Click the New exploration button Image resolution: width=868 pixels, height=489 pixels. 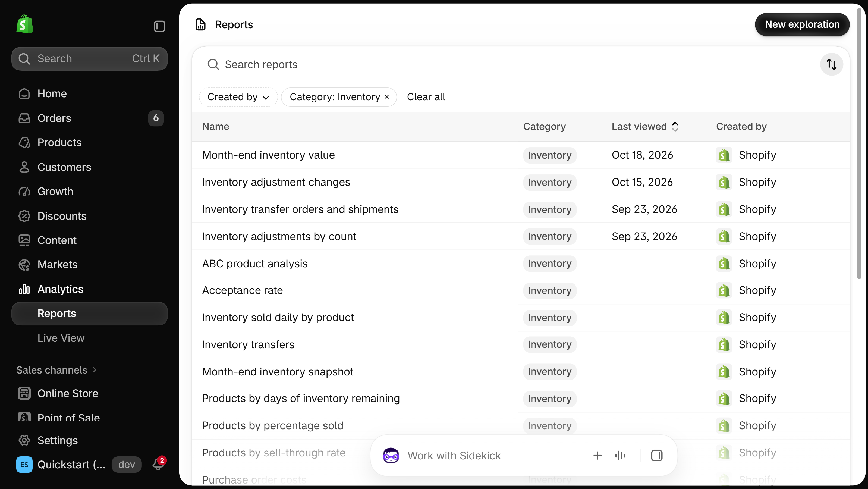(x=802, y=25)
